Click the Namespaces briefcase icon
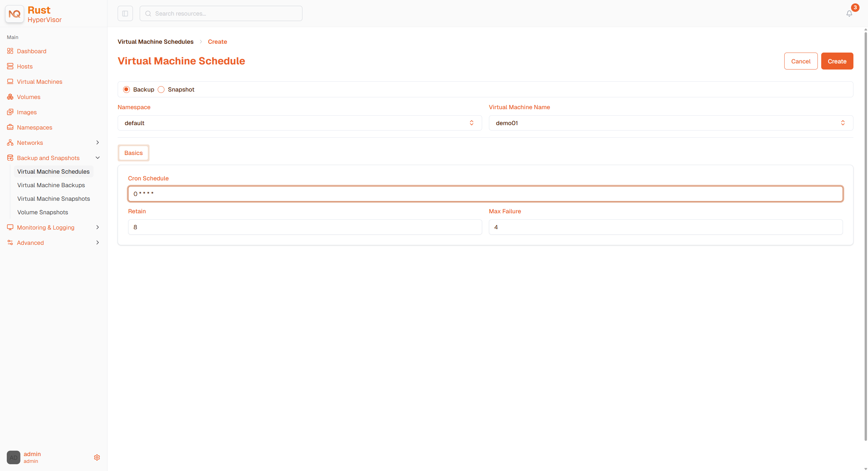 point(10,127)
